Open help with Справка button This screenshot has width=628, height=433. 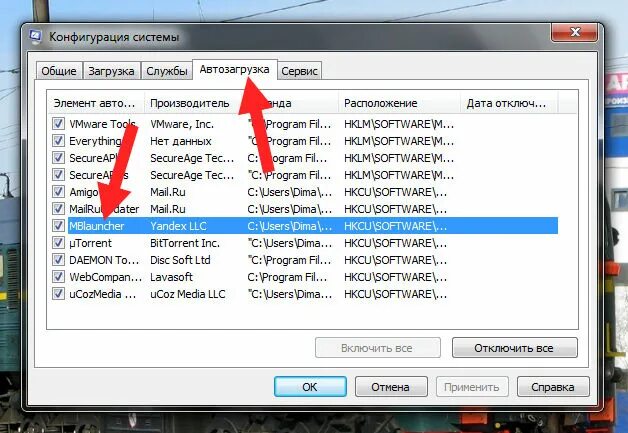(553, 387)
